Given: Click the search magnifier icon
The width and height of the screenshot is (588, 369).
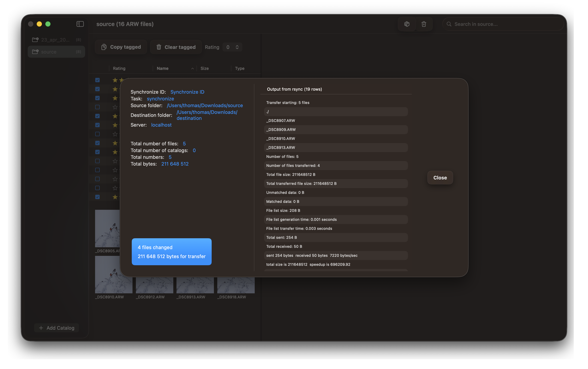Looking at the screenshot, I should 449,24.
